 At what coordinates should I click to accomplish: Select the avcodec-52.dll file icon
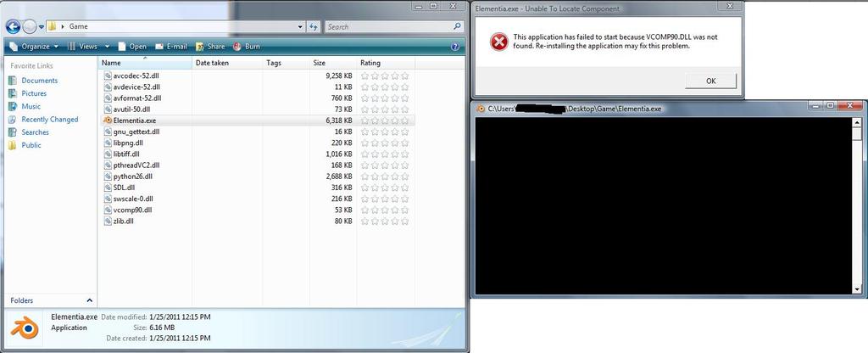point(108,76)
